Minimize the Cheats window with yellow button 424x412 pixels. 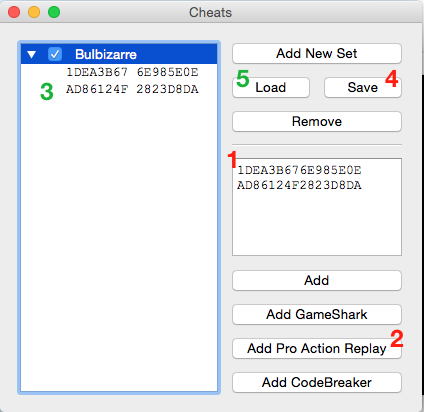34,12
